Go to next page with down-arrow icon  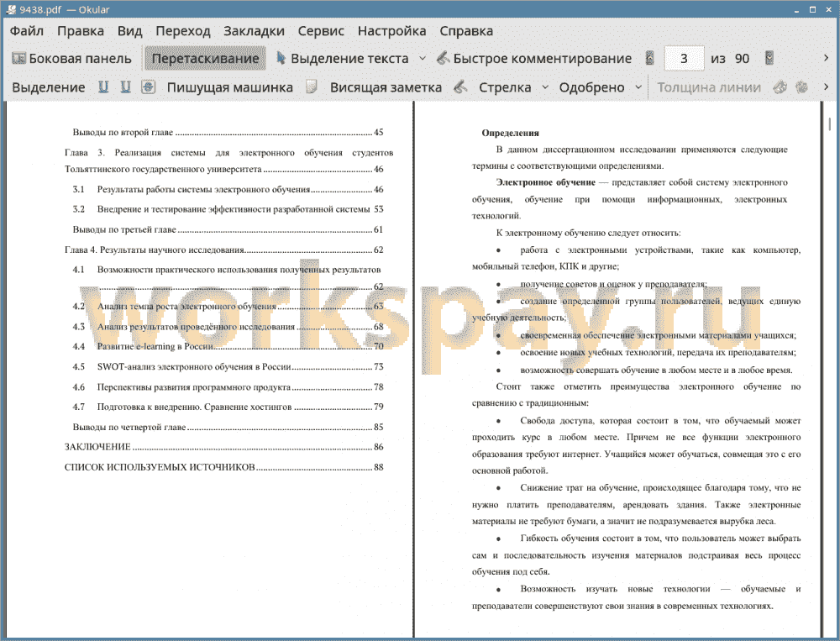click(x=769, y=59)
